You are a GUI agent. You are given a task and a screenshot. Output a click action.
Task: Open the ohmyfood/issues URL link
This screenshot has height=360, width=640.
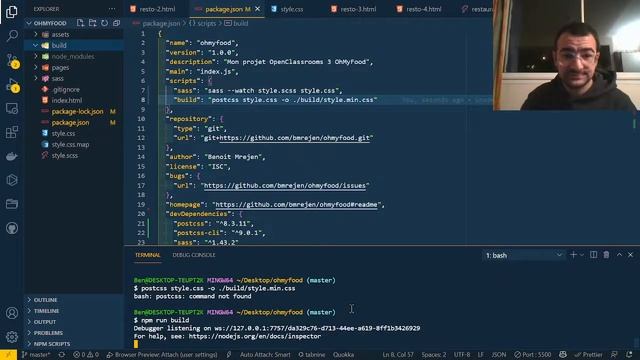(284, 186)
